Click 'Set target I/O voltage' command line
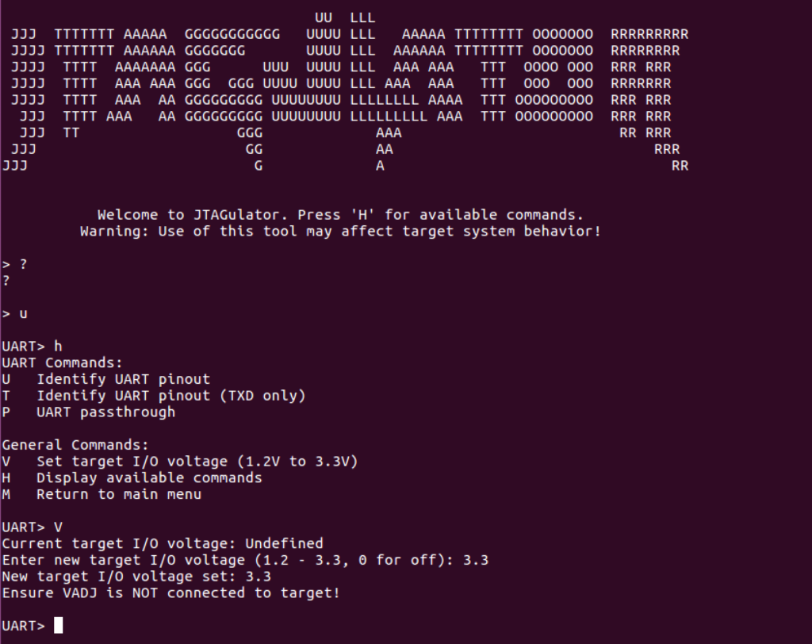This screenshot has height=644, width=812. pos(180,462)
